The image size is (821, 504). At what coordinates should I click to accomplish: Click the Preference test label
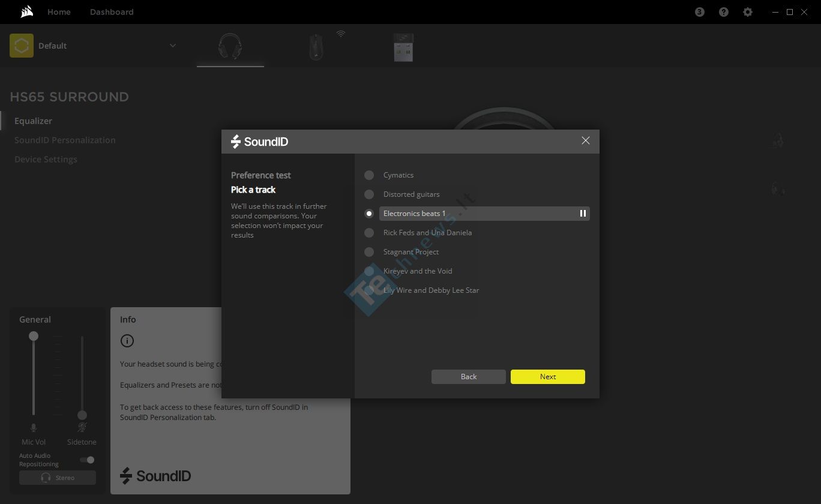click(261, 175)
